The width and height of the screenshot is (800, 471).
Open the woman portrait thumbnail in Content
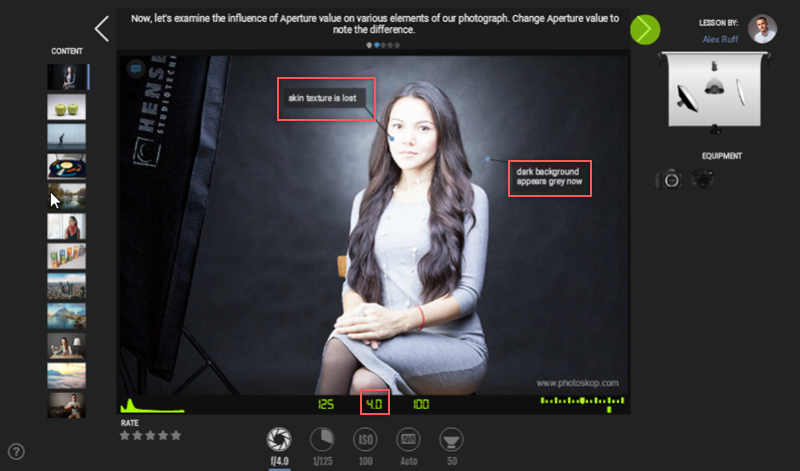click(67, 77)
